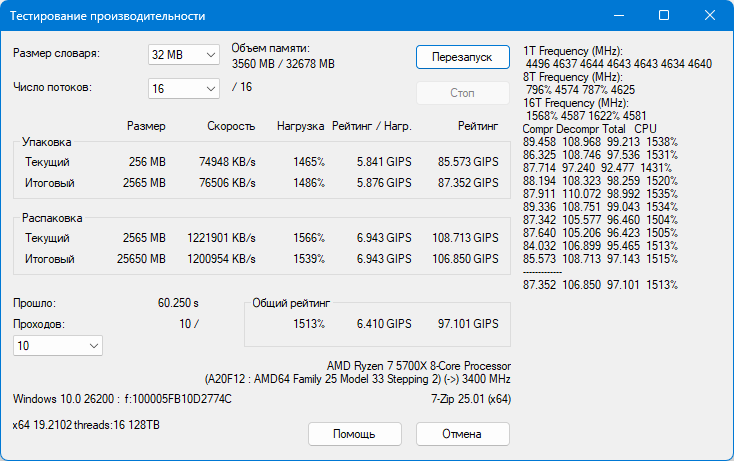Click log row starting 89.458 108.968
The height and width of the screenshot is (461, 734).
click(601, 142)
